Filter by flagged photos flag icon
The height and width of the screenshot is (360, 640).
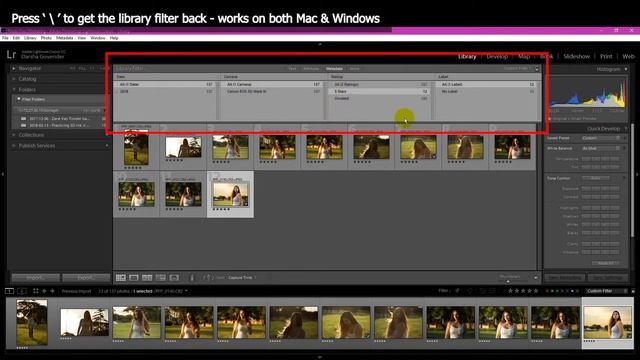tap(457, 291)
